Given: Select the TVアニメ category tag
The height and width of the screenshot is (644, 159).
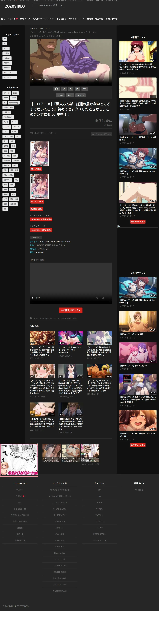Looking at the screenshot, I should 7,58.
